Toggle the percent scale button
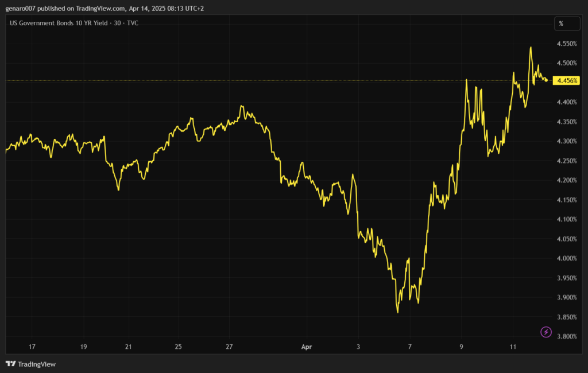 (x=561, y=24)
